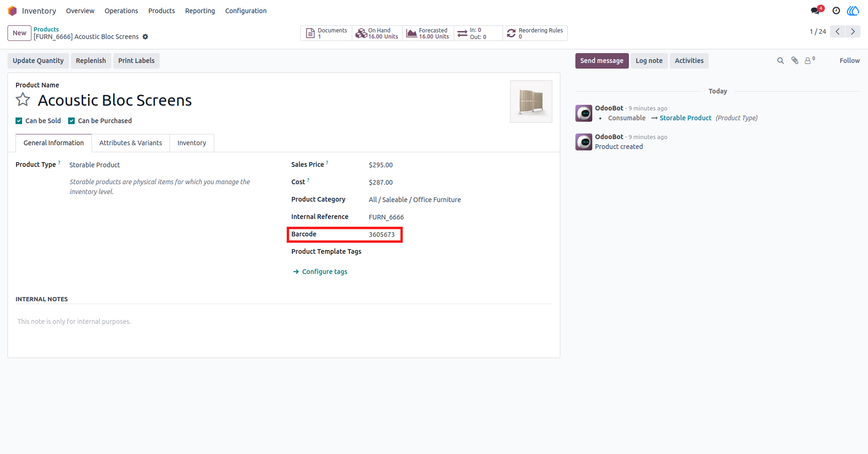Uncheck the Can be Sold checkbox
The height and width of the screenshot is (454, 868).
(x=19, y=121)
